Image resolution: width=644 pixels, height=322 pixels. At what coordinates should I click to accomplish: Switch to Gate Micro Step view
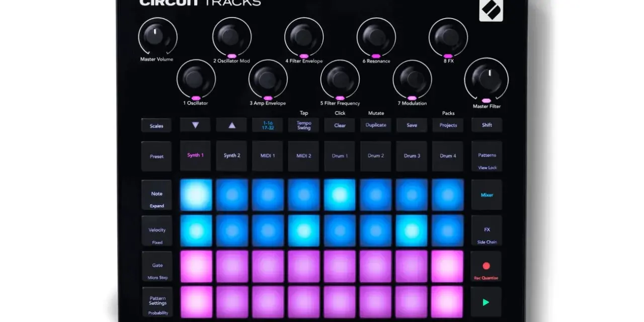(x=156, y=267)
